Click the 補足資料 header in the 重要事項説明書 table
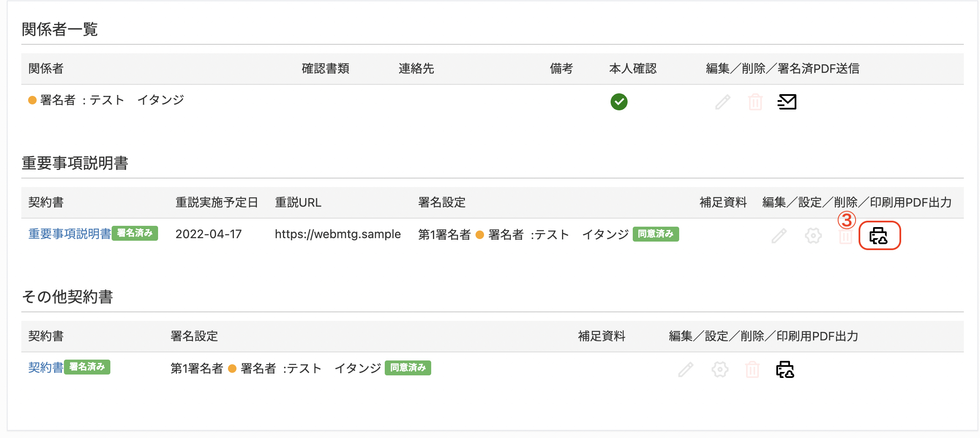This screenshot has height=438, width=980. click(723, 202)
